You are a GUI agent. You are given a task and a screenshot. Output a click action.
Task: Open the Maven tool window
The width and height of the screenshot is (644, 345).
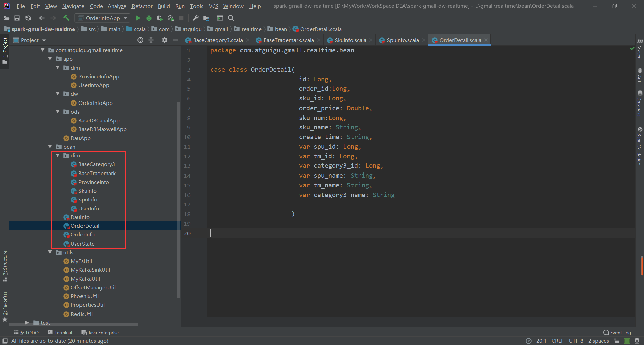pos(640,49)
